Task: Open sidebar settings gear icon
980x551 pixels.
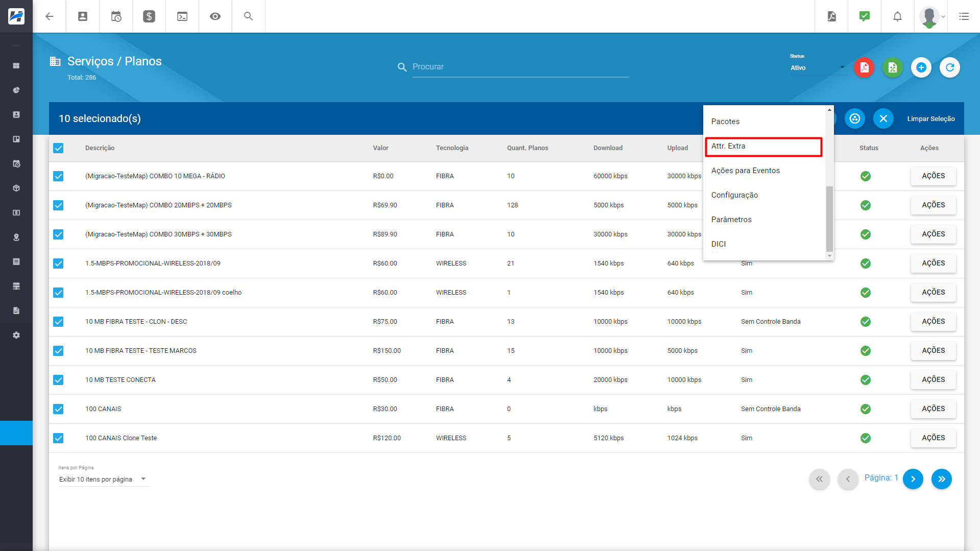Action: pos(16,336)
